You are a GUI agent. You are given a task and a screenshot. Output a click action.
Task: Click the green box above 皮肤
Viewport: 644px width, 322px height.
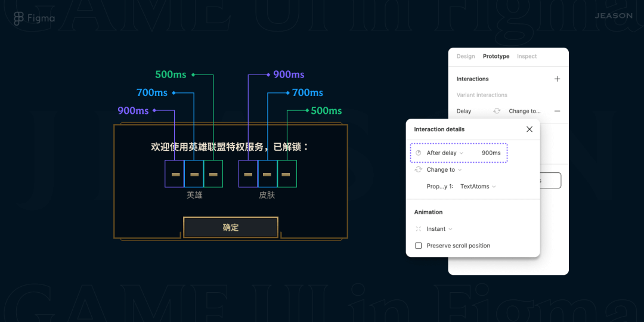pyautogui.click(x=287, y=174)
